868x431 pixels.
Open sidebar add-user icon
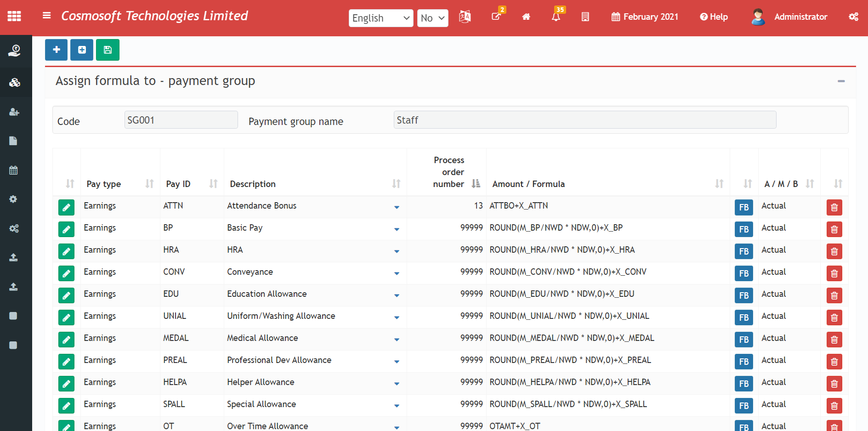(14, 112)
